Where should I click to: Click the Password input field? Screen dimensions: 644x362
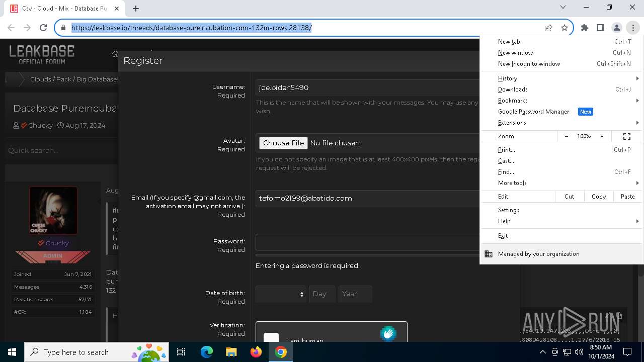click(368, 242)
